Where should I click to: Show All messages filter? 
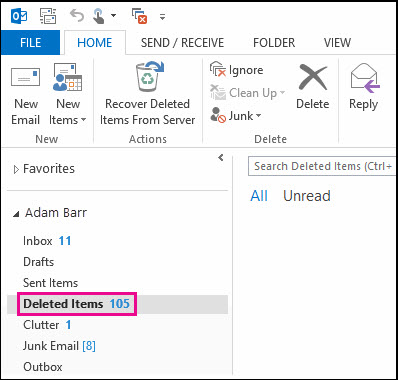[x=259, y=196]
